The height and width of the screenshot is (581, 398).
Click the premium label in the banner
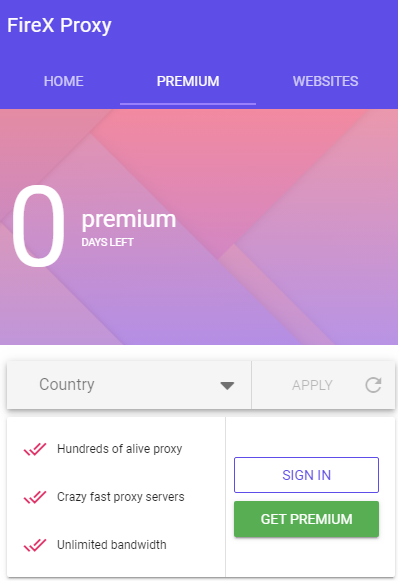pos(129,219)
